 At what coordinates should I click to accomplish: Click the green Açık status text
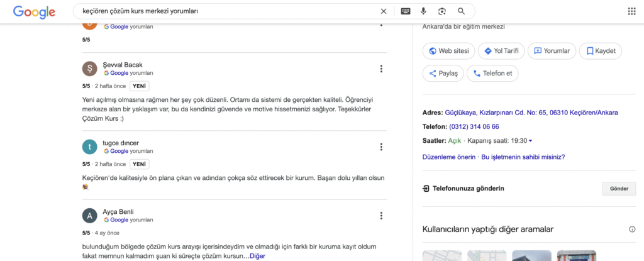click(455, 141)
